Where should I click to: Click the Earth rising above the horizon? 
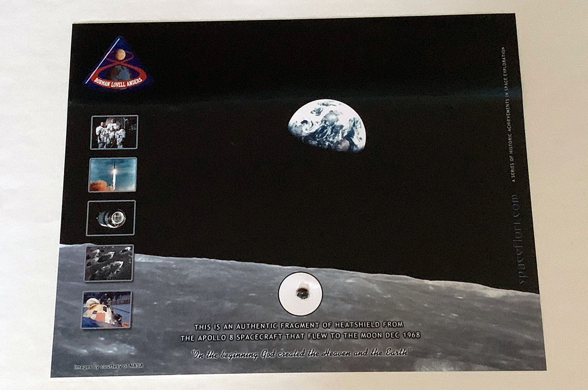click(x=327, y=125)
